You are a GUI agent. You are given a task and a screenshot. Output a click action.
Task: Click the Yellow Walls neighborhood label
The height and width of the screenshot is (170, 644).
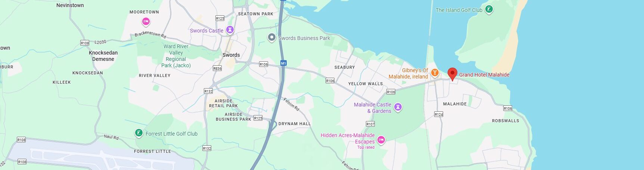tap(365, 84)
